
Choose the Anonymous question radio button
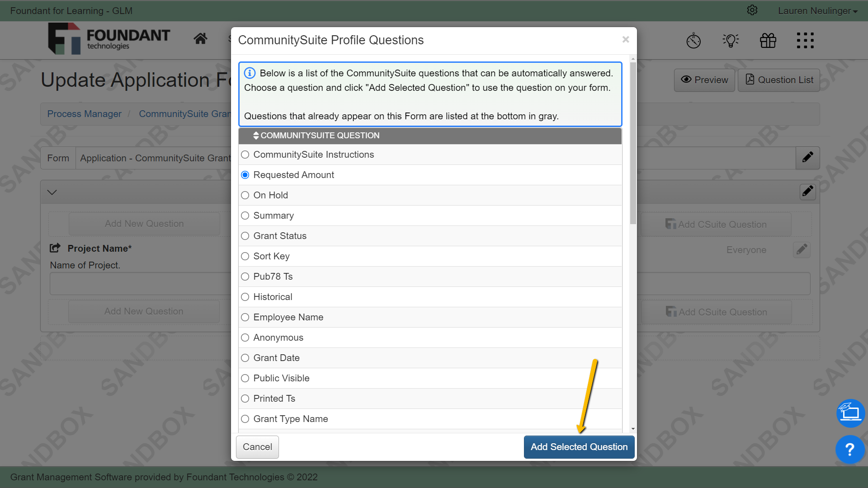tap(245, 338)
